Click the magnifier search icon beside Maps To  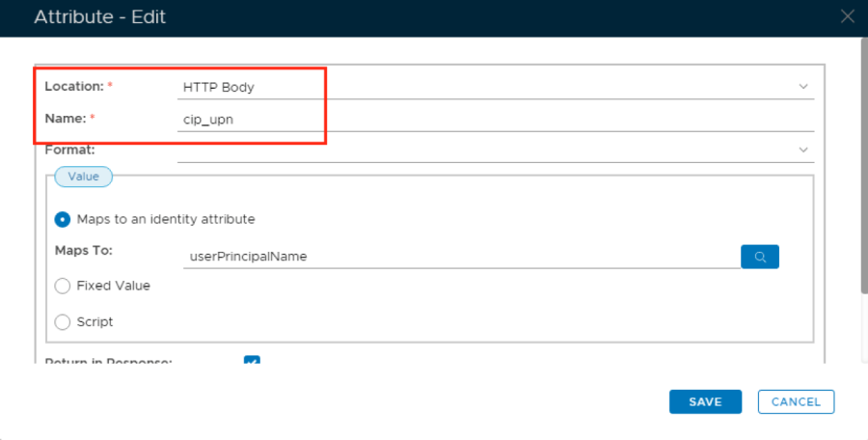(x=760, y=257)
